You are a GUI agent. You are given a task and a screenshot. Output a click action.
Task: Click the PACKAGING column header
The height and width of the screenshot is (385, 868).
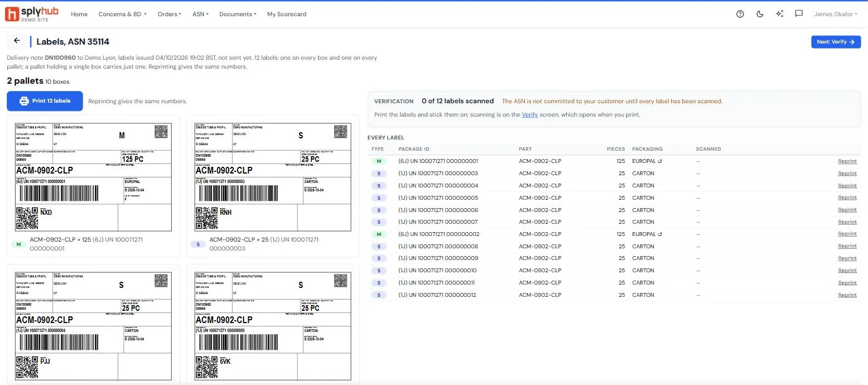pyautogui.click(x=647, y=149)
